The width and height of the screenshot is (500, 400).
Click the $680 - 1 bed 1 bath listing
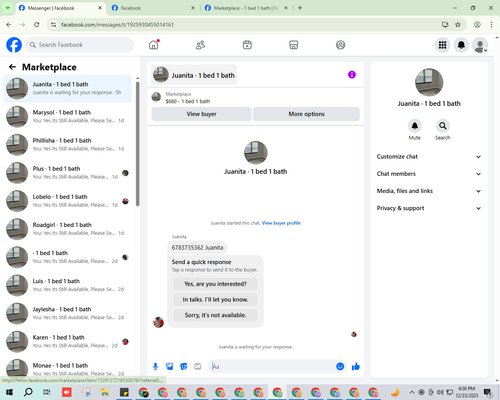tap(188, 101)
